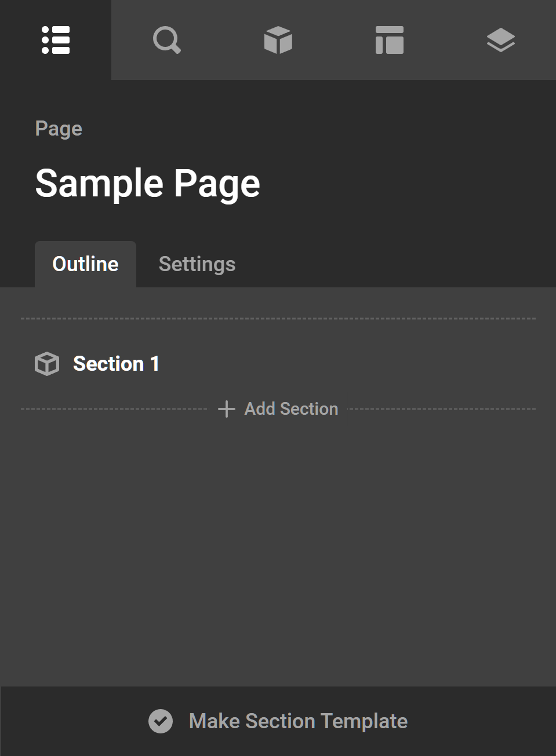Select Section 1 in the outline
Viewport: 556px width, 756px height.
pos(116,364)
